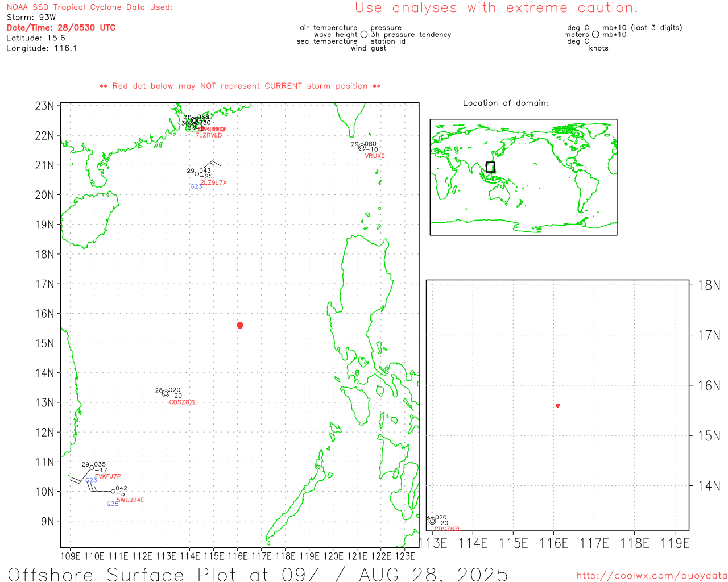Click the 'NOAA SSD Tropical Cyclone Data Used:' heading
The image size is (728, 582).
click(x=89, y=7)
